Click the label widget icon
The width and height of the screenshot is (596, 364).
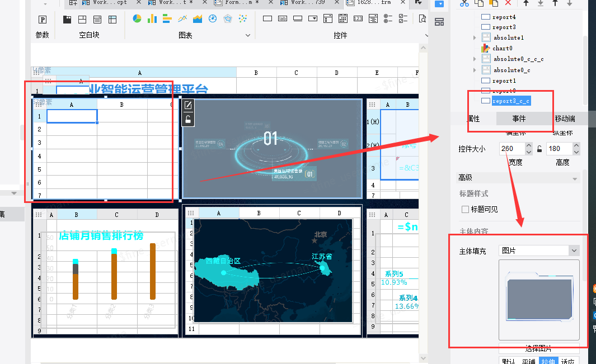pyautogui.click(x=283, y=18)
